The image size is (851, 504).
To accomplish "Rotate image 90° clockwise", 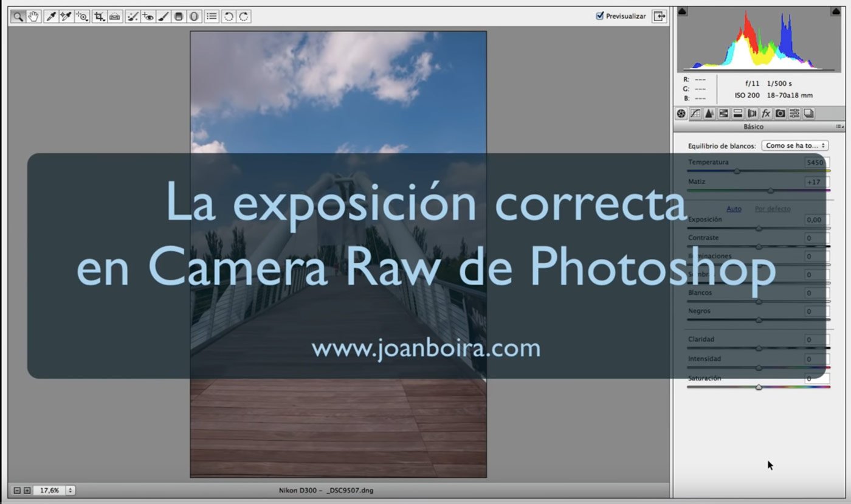I will (x=244, y=16).
